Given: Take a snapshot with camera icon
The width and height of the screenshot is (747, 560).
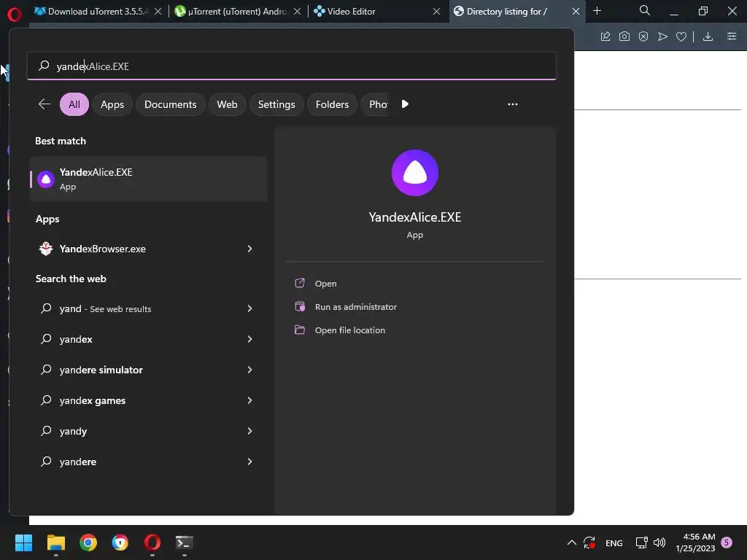Looking at the screenshot, I should click(x=624, y=36).
